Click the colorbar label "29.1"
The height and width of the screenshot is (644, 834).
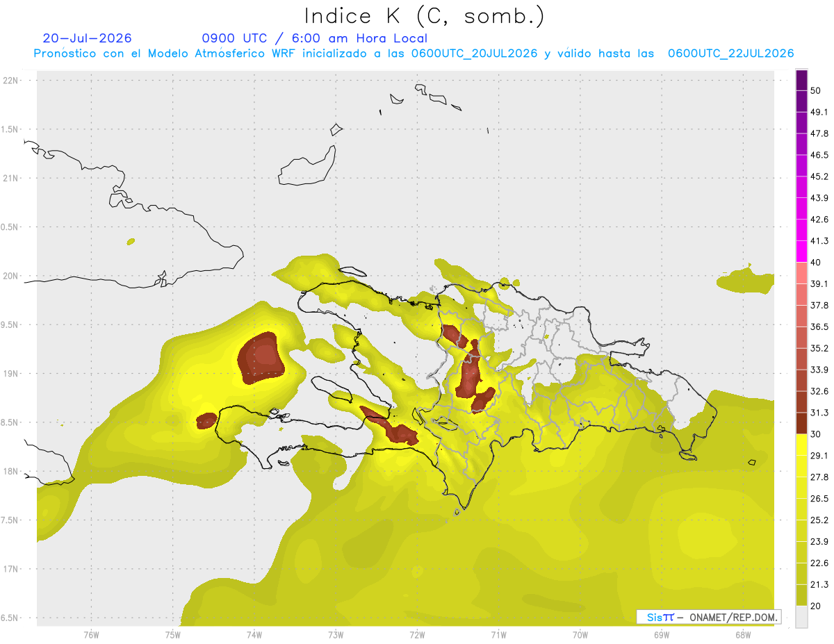coord(819,456)
